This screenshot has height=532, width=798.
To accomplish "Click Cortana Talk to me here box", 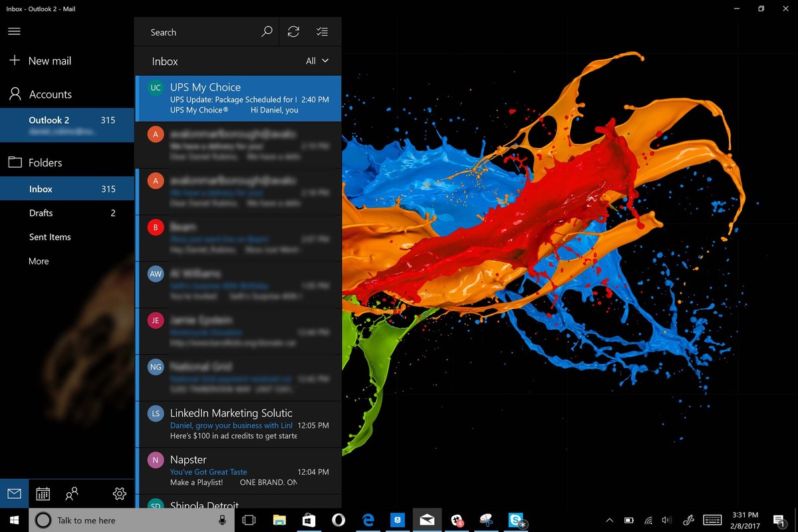I will tap(131, 521).
